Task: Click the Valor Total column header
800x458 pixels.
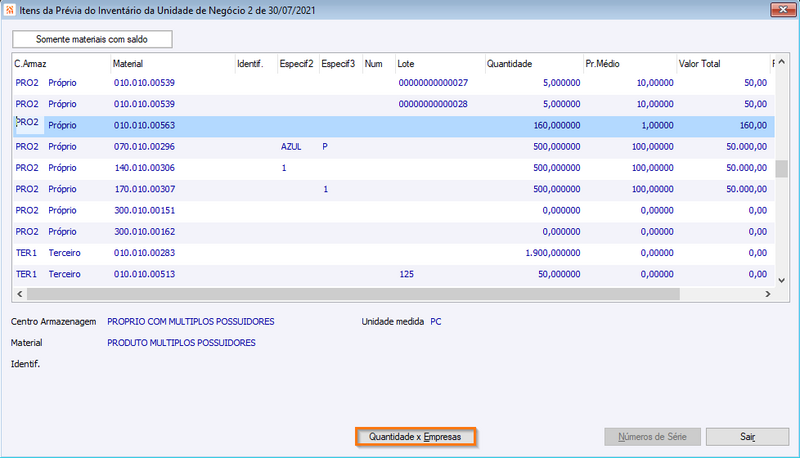Action: pyautogui.click(x=723, y=64)
